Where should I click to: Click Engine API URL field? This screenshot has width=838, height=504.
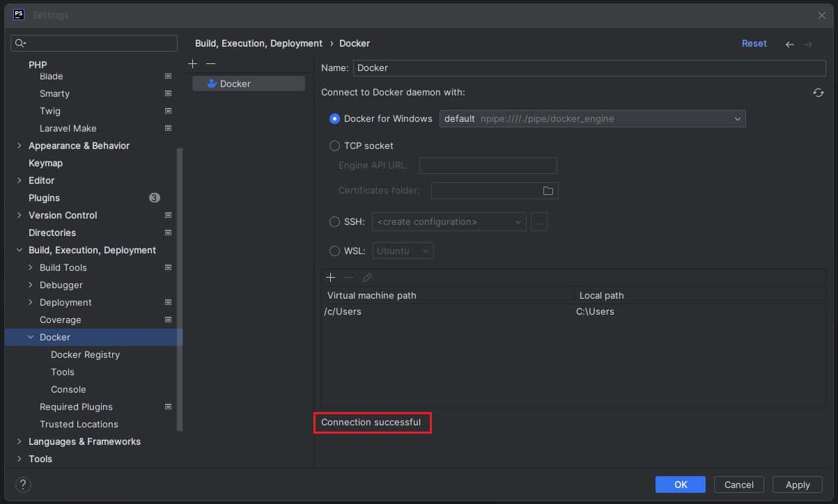click(488, 166)
